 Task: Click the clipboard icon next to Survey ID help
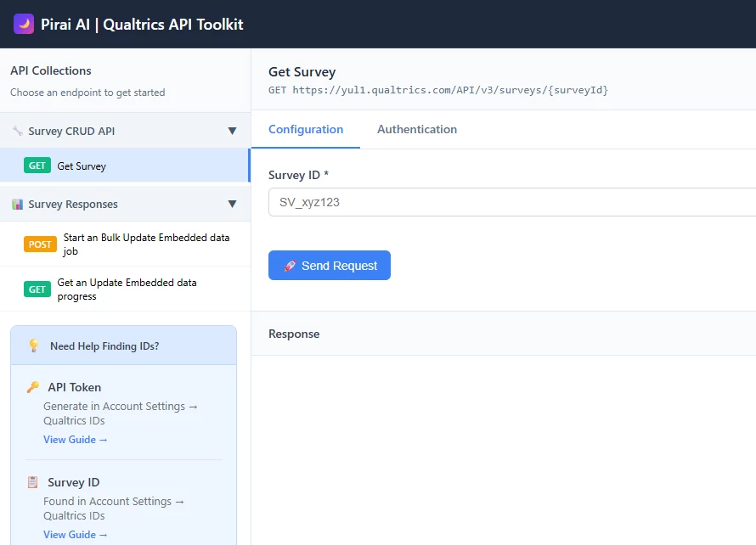[33, 482]
